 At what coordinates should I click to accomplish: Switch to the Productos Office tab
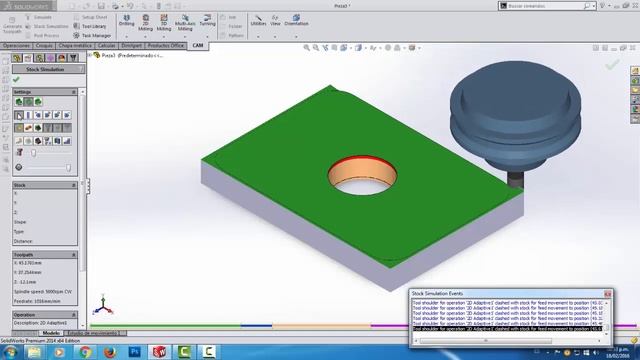click(165, 45)
